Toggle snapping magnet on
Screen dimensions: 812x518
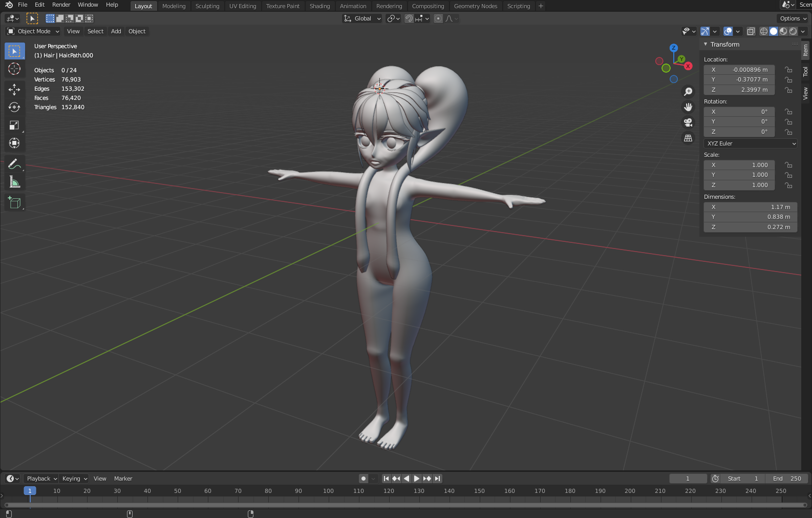[x=409, y=18]
